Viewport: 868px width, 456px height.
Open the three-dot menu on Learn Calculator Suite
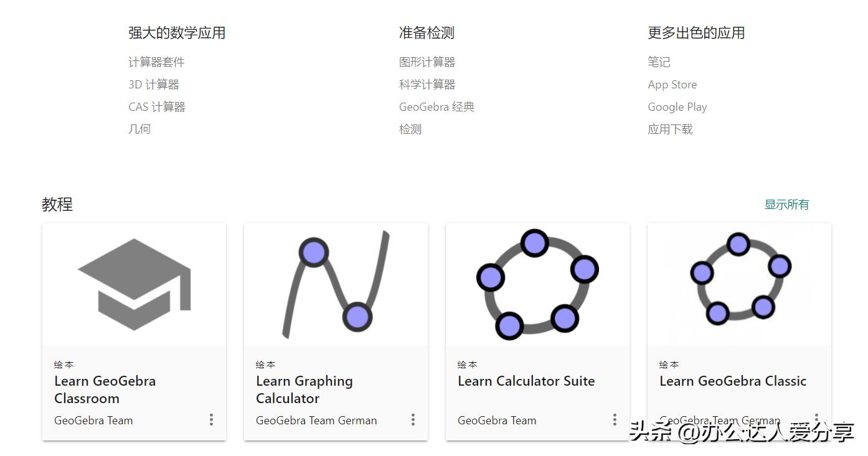(615, 420)
